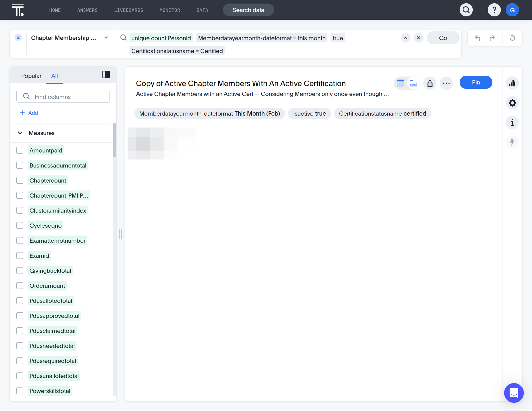Go to the Answers menu
This screenshot has width=532, height=411.
point(87,10)
